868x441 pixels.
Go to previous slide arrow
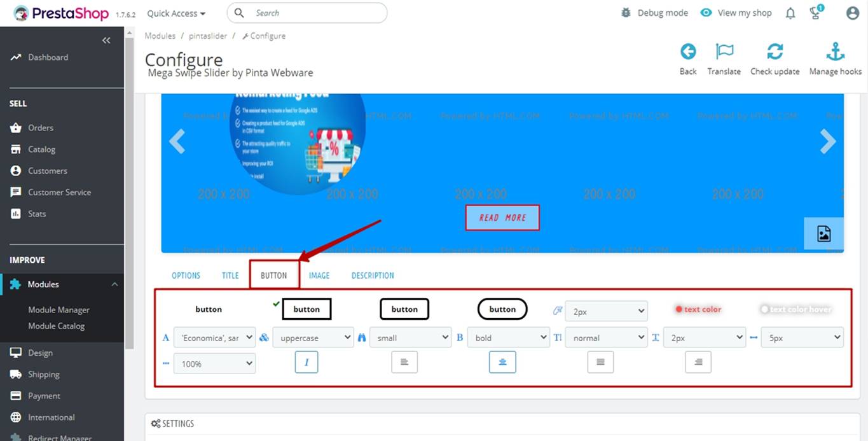(177, 141)
